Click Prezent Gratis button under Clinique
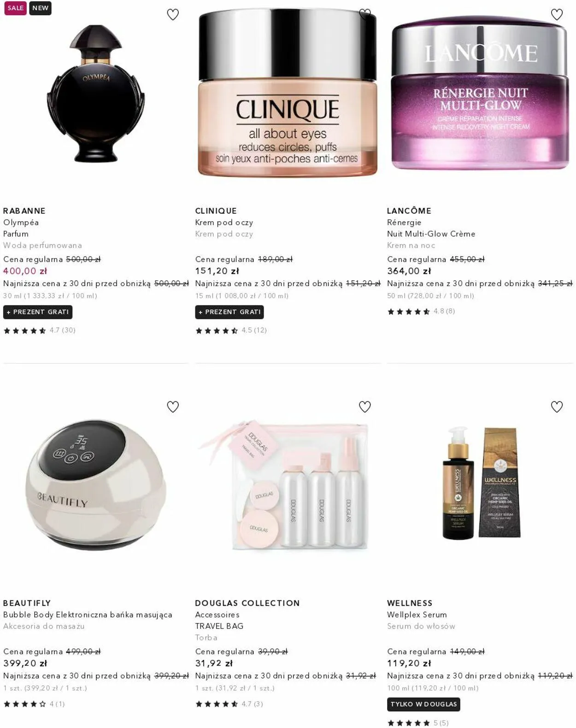The image size is (576, 728). click(229, 312)
